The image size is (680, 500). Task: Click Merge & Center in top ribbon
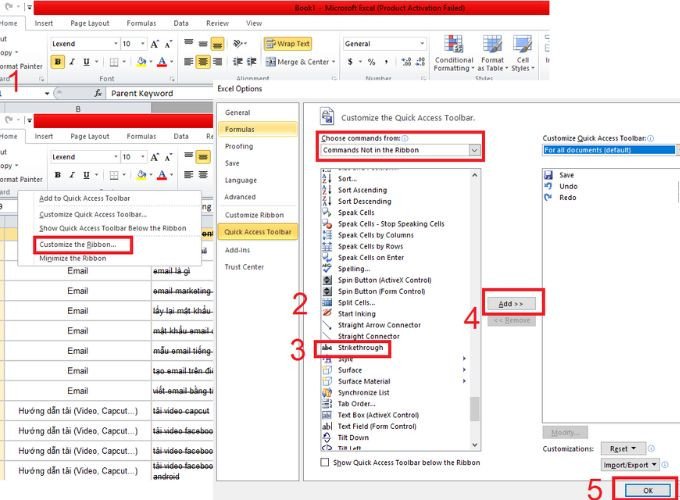[x=298, y=62]
